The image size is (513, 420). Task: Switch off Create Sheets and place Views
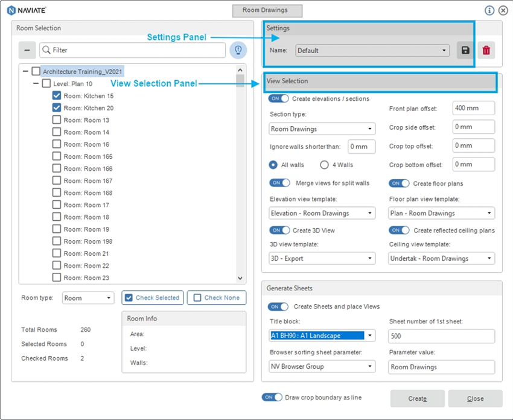pyautogui.click(x=278, y=307)
